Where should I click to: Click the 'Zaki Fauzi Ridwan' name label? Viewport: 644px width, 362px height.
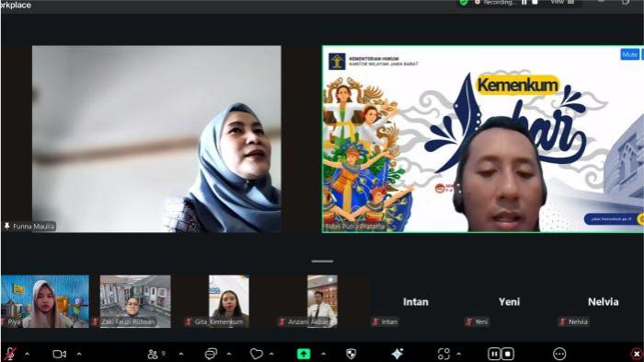point(128,321)
